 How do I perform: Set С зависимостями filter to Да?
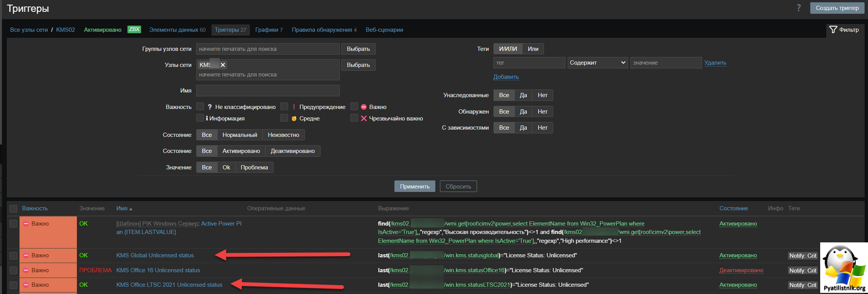pyautogui.click(x=523, y=128)
